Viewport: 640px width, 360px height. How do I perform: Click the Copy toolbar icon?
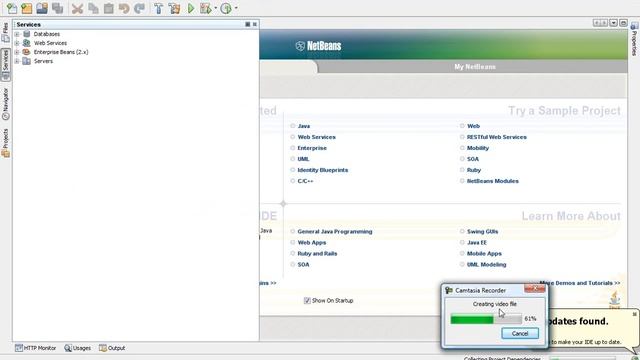coord(93,8)
